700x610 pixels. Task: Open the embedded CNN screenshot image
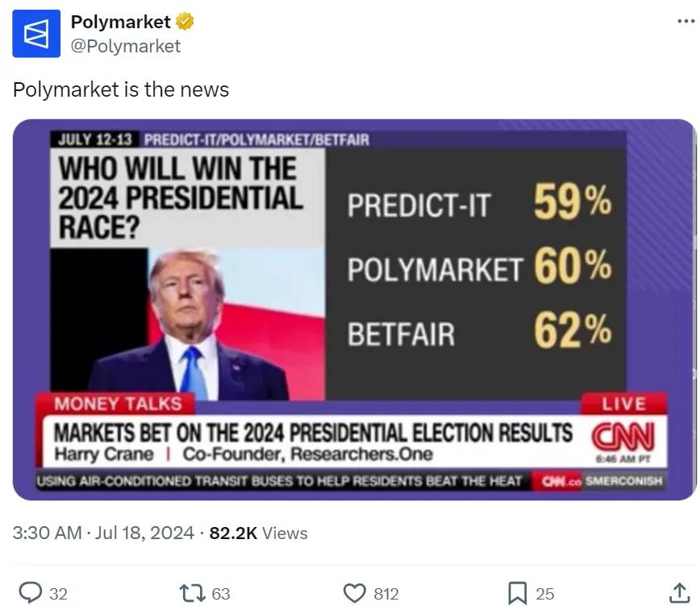coord(350,312)
